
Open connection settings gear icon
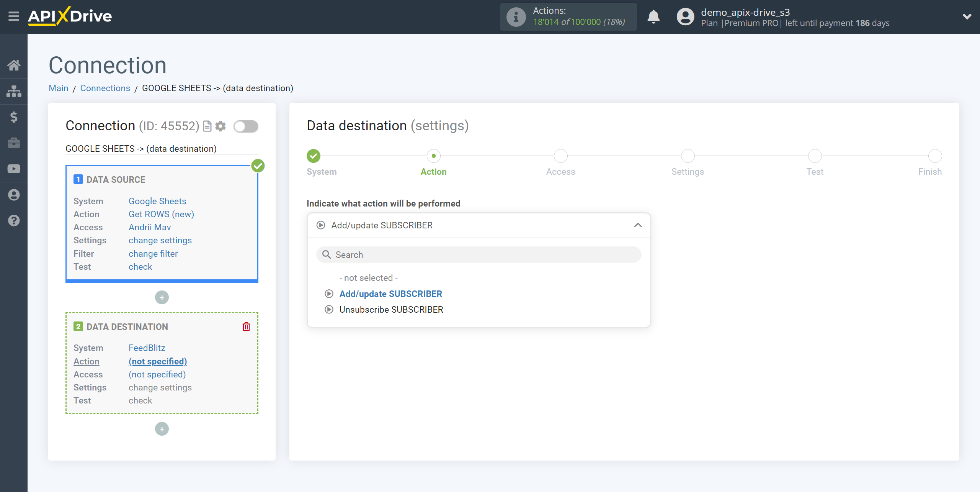(220, 126)
